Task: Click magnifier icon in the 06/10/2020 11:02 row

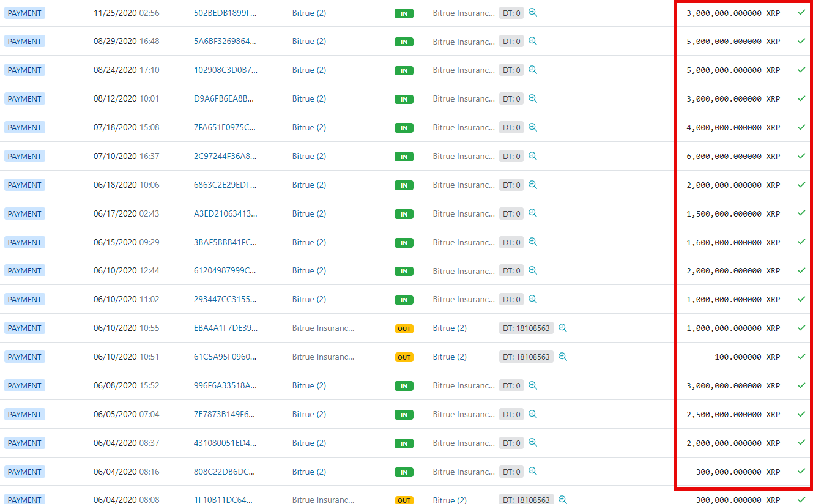Action: pyautogui.click(x=533, y=299)
